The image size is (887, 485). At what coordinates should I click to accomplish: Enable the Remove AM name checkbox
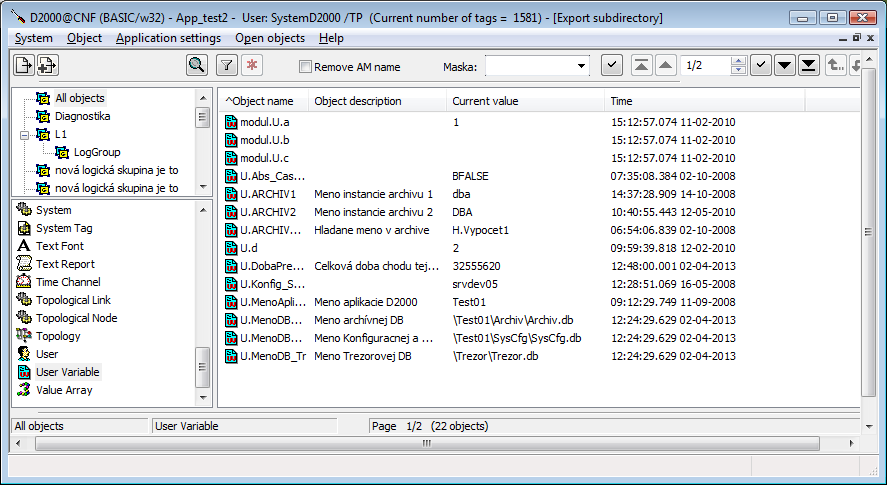click(x=306, y=67)
